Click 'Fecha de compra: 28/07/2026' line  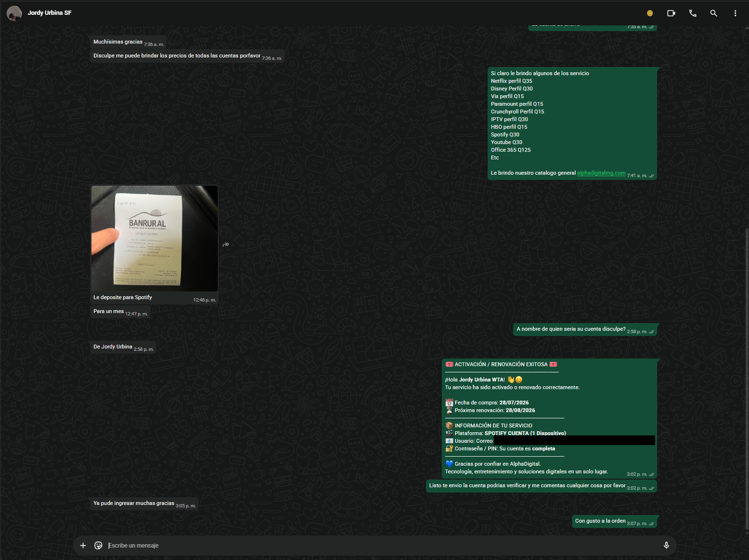pyautogui.click(x=487, y=403)
